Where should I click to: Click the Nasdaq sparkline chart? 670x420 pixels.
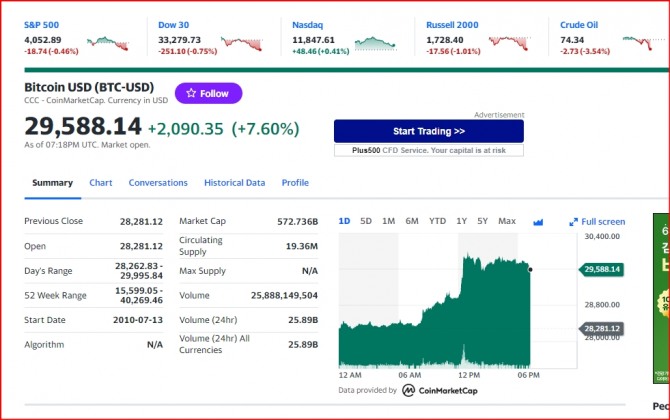[x=374, y=43]
